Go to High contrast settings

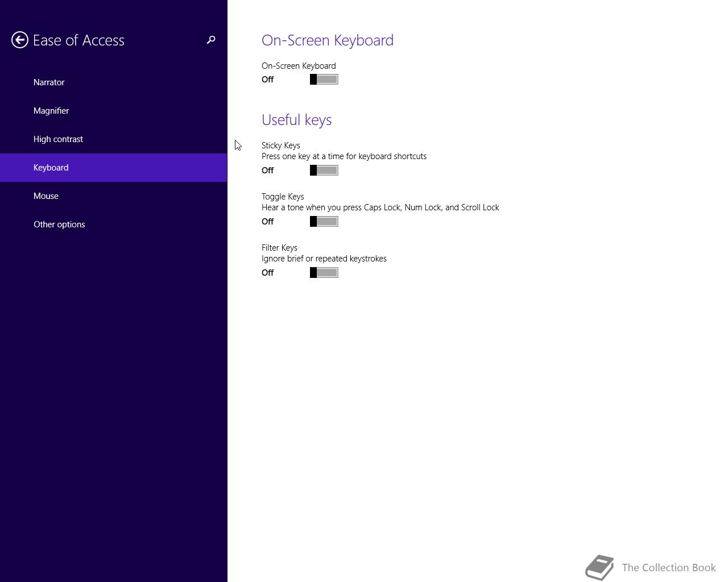(114, 139)
